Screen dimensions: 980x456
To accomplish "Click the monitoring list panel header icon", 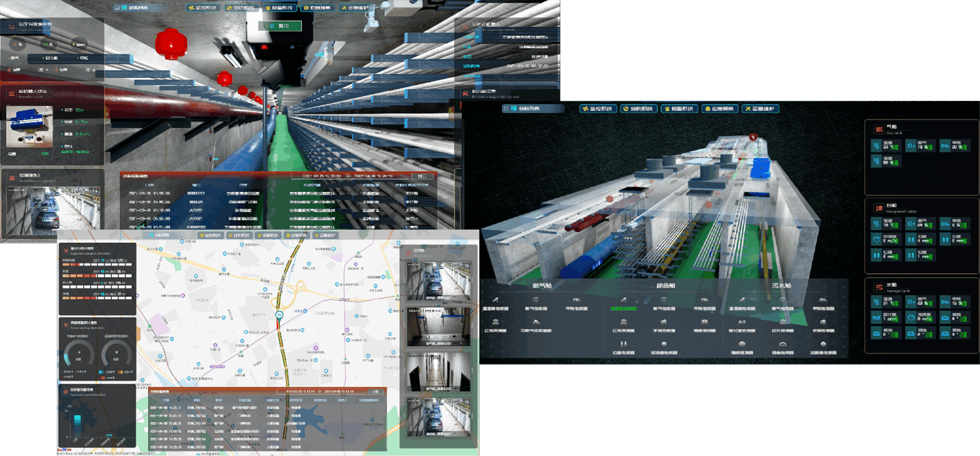I will (x=408, y=252).
